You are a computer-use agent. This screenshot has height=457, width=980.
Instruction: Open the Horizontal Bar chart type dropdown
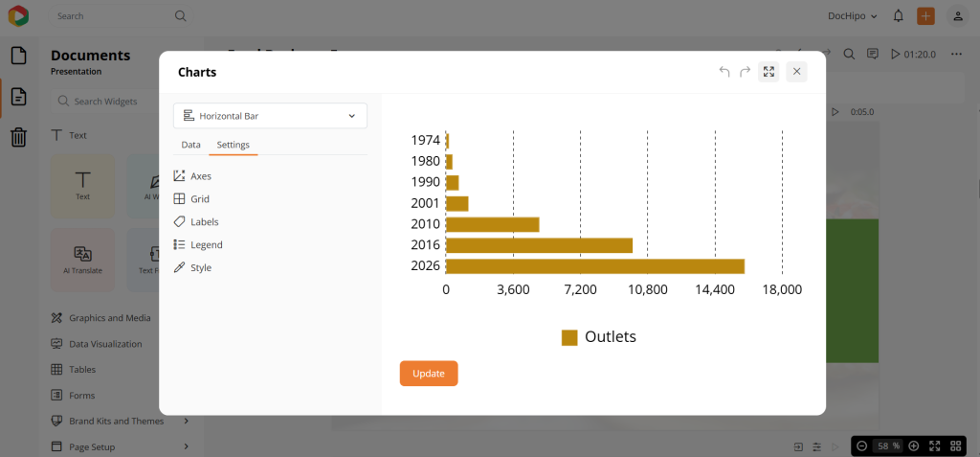coord(270,116)
